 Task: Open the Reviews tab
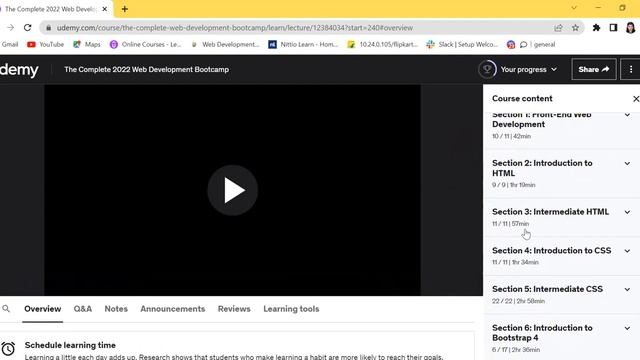pos(234,309)
